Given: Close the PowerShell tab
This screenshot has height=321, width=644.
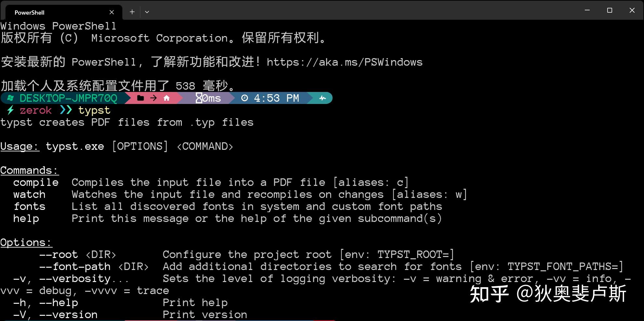Looking at the screenshot, I should coord(112,12).
